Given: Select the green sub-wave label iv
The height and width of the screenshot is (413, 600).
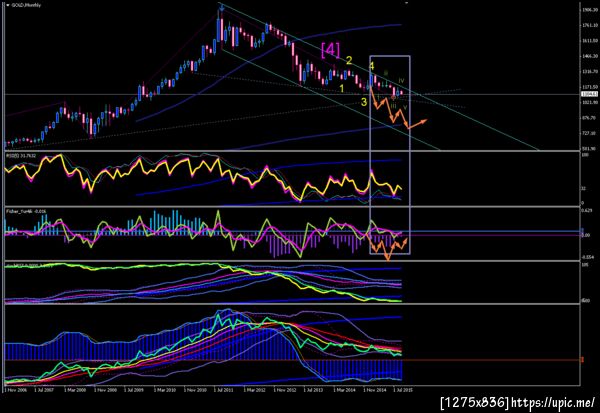Looking at the screenshot, I should [401, 81].
